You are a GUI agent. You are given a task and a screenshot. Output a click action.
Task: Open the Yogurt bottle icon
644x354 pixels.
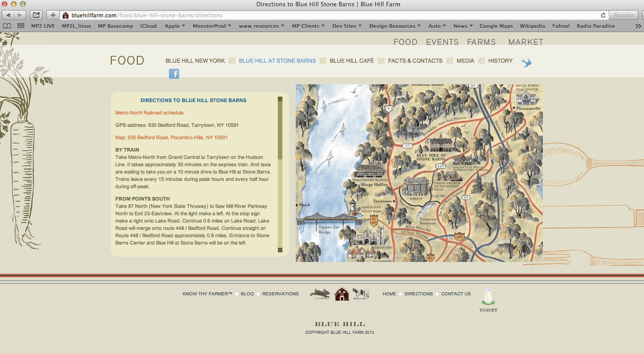tap(488, 300)
